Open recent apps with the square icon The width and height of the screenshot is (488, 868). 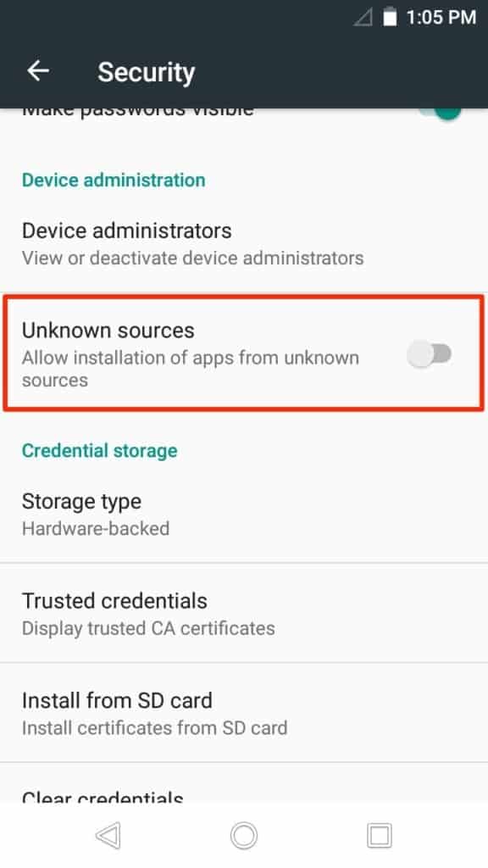(380, 835)
